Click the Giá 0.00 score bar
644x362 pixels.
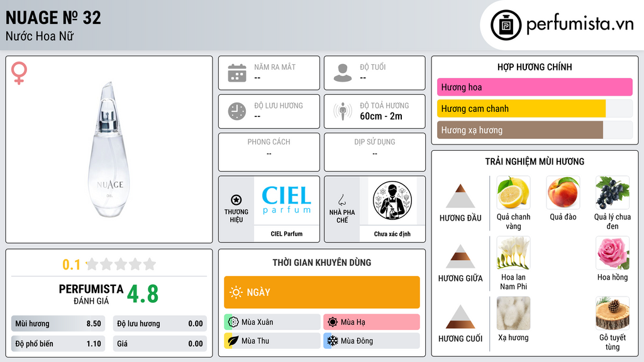[x=160, y=344]
